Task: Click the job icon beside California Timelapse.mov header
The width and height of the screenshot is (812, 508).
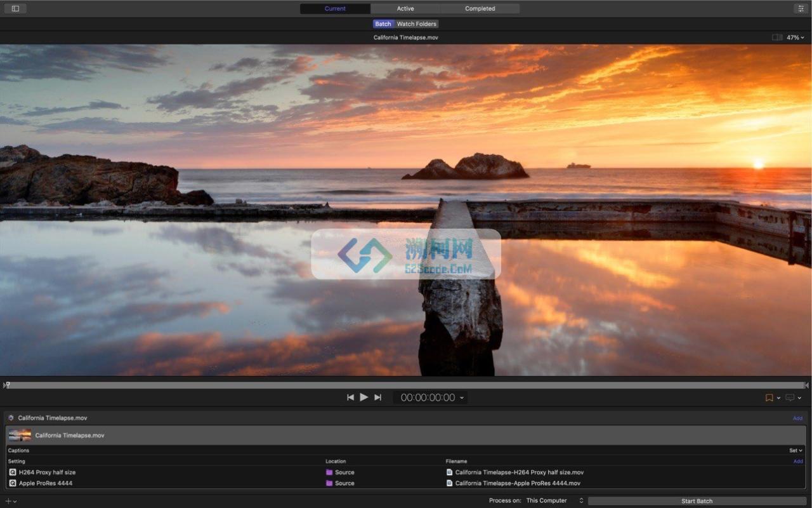Action: point(11,418)
